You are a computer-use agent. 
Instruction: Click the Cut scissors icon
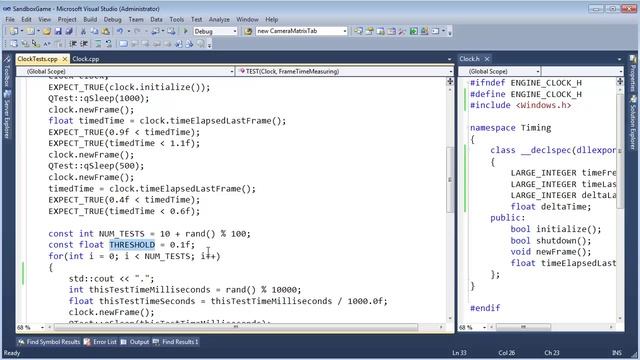pyautogui.click(x=83, y=31)
